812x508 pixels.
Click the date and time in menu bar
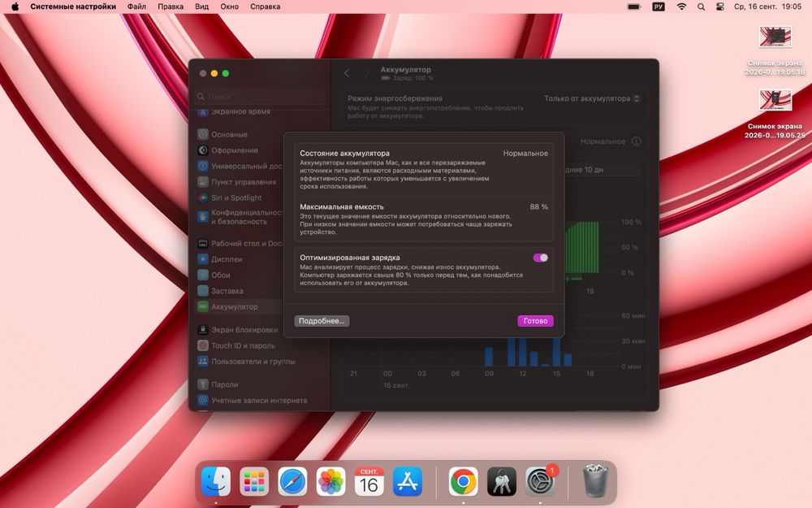tap(767, 7)
